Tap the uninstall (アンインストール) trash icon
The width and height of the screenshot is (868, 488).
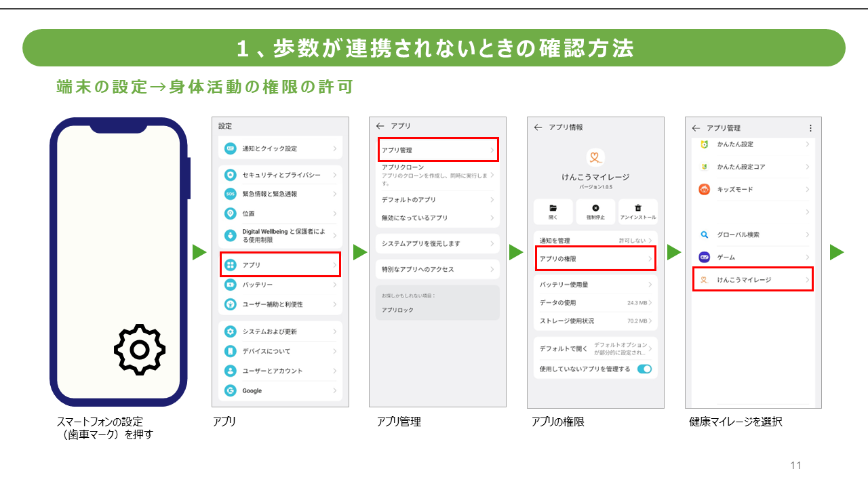point(637,209)
